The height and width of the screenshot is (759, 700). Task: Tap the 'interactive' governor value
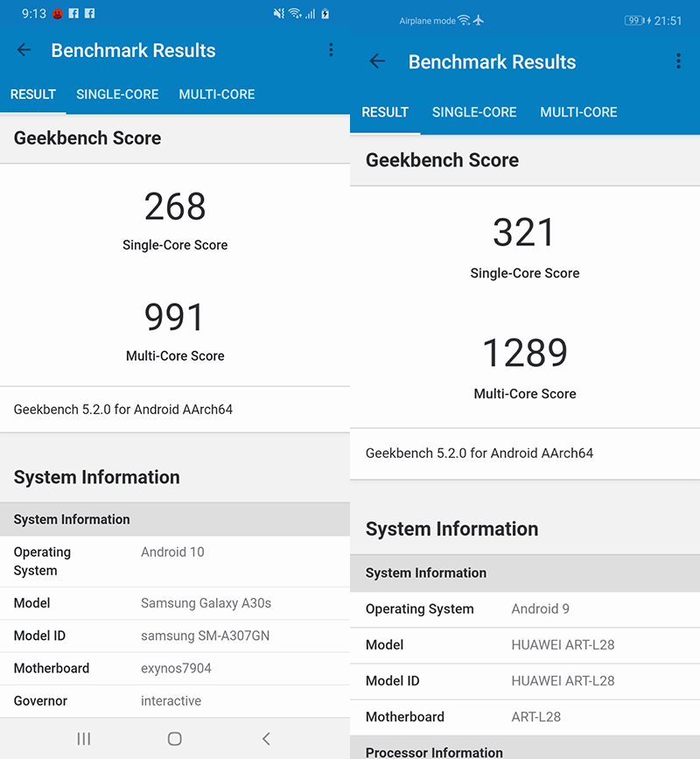point(171,701)
